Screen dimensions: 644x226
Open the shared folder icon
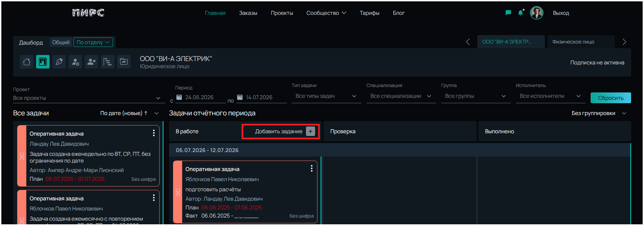124,62
